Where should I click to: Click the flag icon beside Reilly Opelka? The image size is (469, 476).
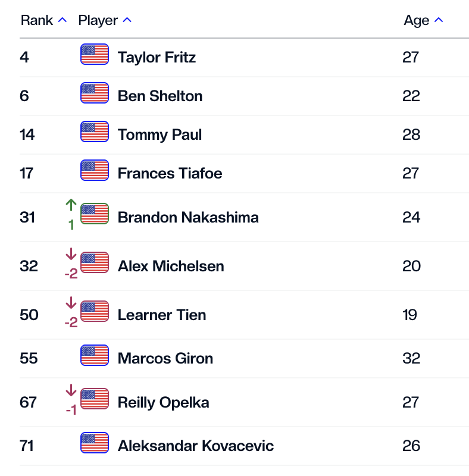coord(94,399)
